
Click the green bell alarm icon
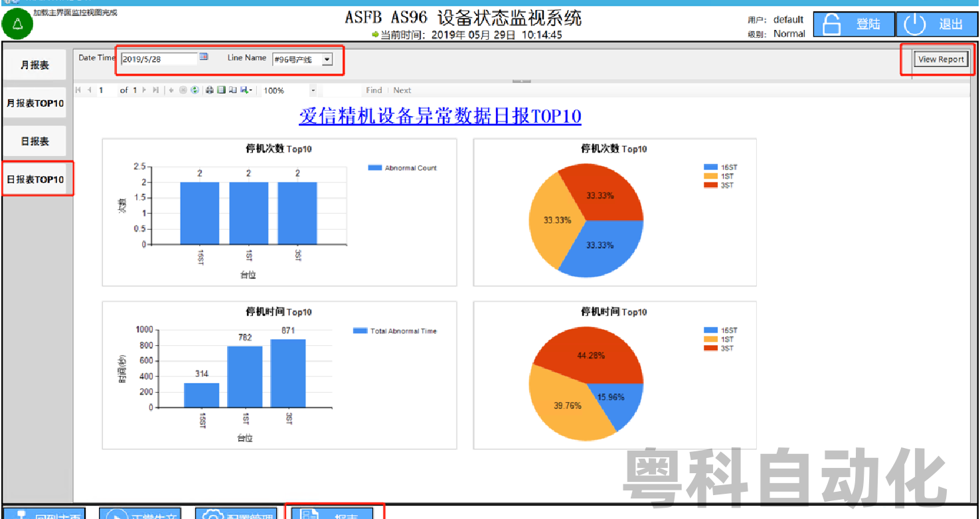[17, 25]
